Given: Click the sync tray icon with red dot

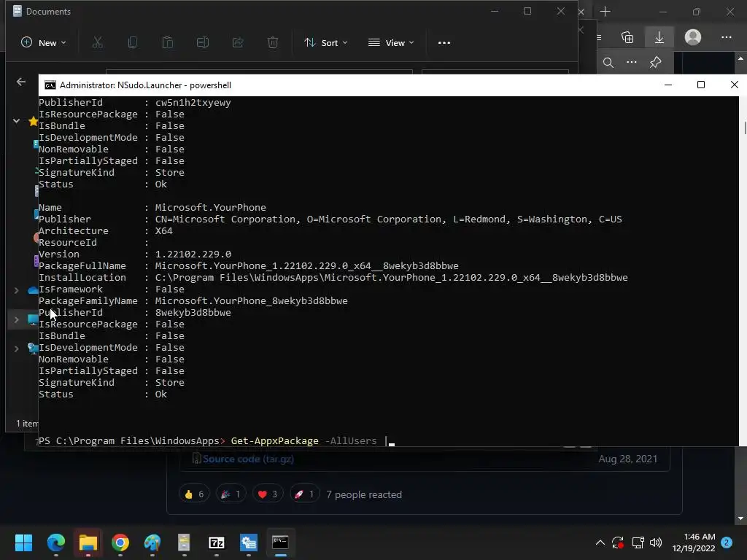Looking at the screenshot, I should click(618, 542).
